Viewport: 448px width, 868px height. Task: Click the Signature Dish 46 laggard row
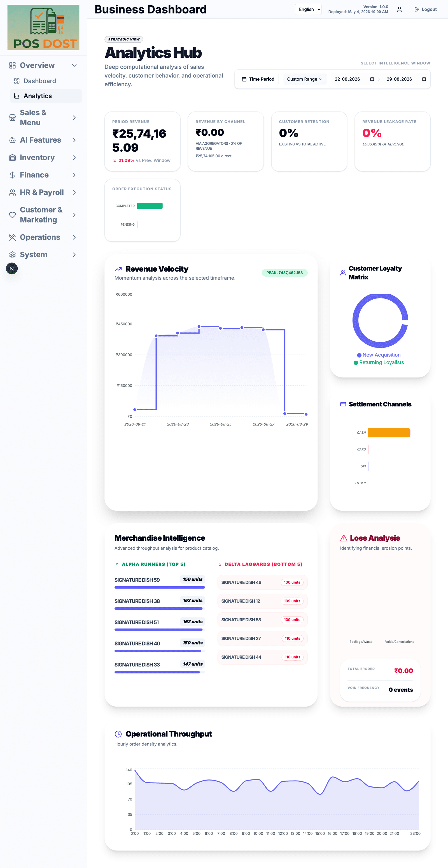point(263,582)
